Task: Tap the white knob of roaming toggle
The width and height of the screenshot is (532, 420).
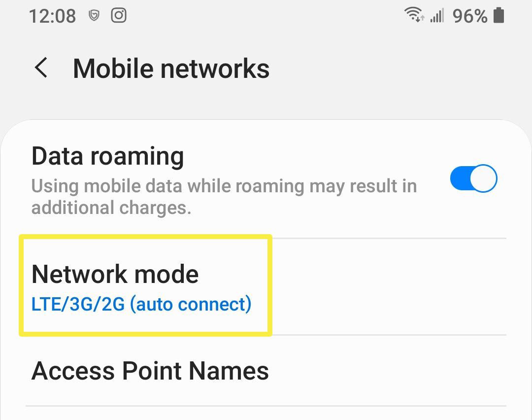Action: 484,178
